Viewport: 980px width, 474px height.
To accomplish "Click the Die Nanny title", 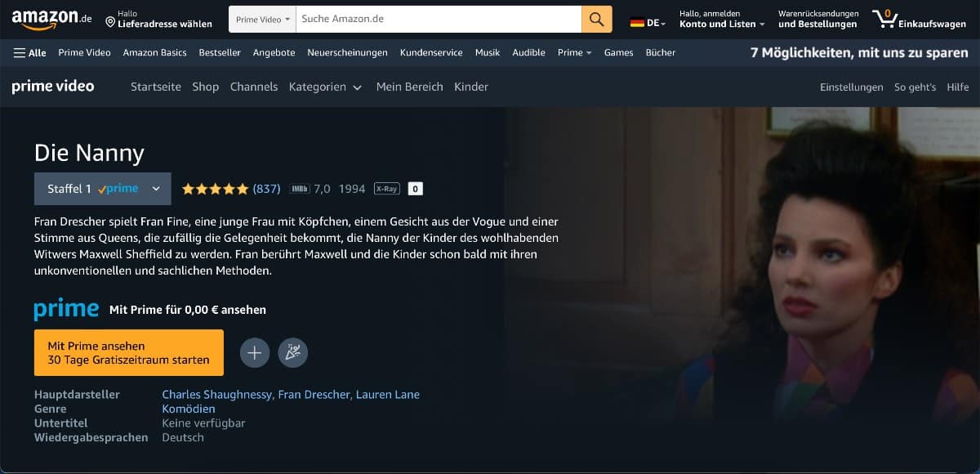I will tap(89, 153).
